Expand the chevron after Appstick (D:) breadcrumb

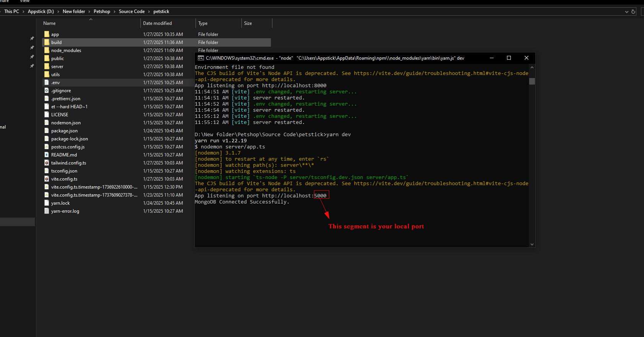point(58,11)
